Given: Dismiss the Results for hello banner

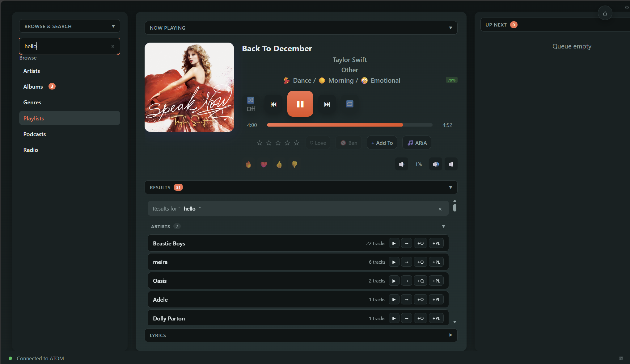Looking at the screenshot, I should [x=440, y=209].
